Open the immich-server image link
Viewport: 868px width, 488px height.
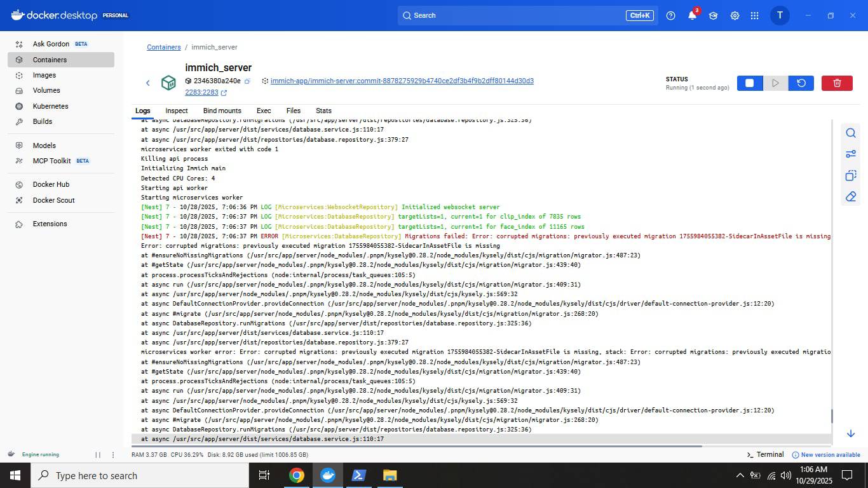click(x=402, y=81)
